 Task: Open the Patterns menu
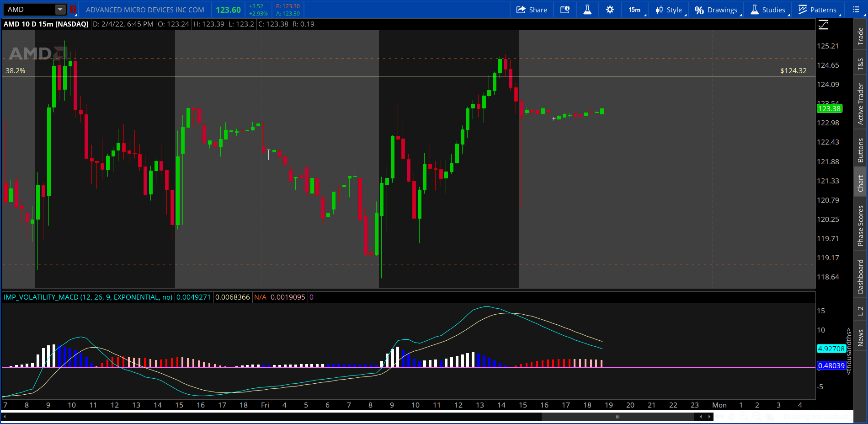point(817,9)
